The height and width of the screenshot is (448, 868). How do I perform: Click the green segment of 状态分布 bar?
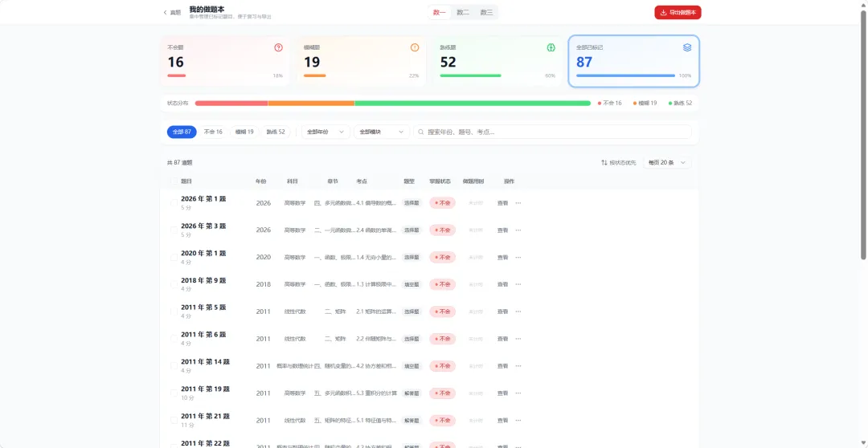tap(473, 103)
